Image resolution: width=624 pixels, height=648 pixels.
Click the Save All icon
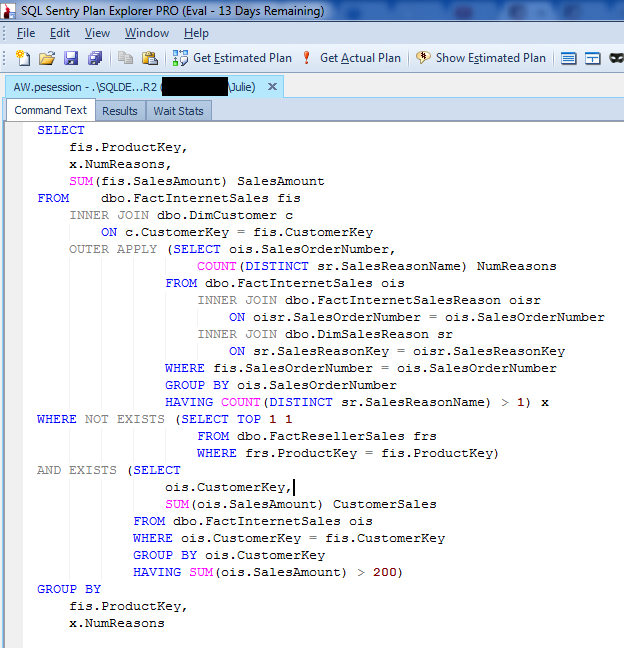pos(95,58)
